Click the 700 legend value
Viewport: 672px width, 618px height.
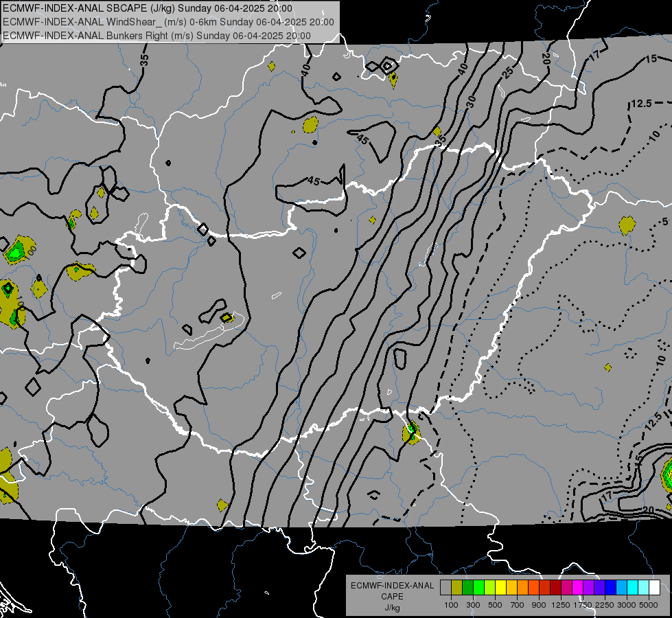coord(518,605)
